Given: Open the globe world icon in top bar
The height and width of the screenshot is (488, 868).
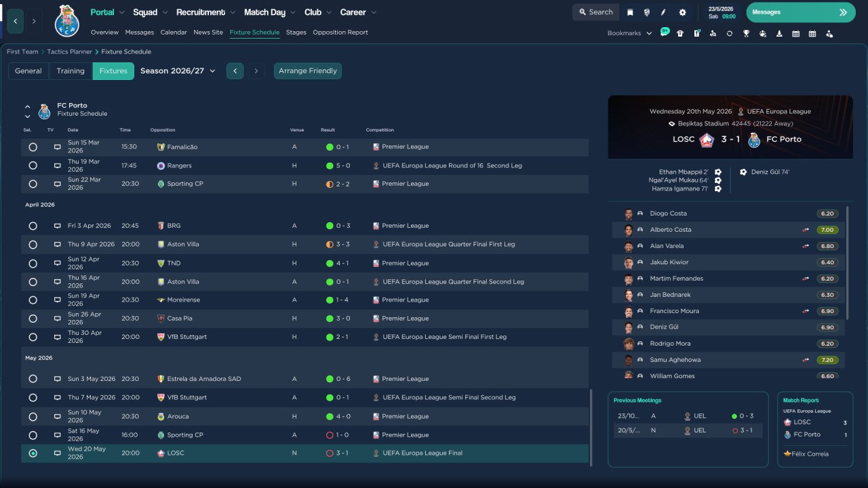Looking at the screenshot, I should tap(646, 12).
